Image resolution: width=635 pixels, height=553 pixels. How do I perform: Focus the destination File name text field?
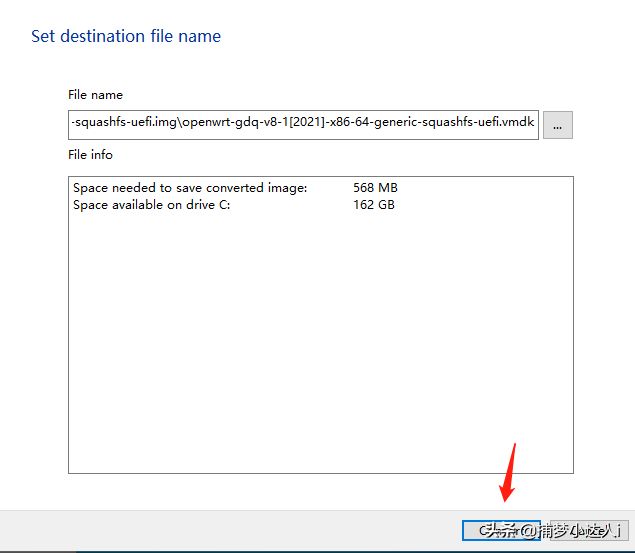pyautogui.click(x=303, y=125)
